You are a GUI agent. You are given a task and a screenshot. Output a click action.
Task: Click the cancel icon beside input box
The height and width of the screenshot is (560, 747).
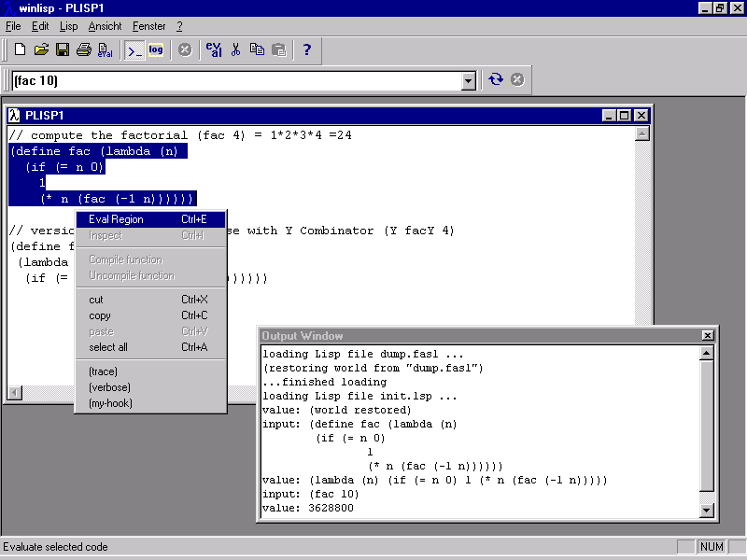(517, 79)
